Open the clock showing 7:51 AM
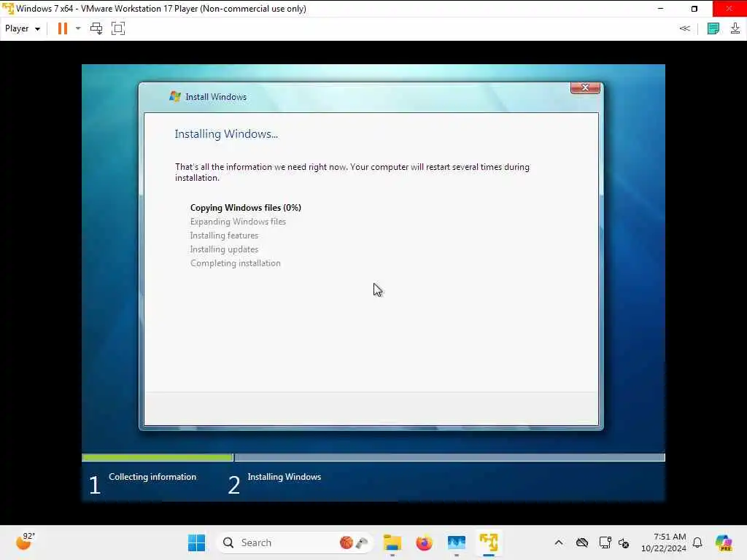The image size is (747, 560). 664,542
